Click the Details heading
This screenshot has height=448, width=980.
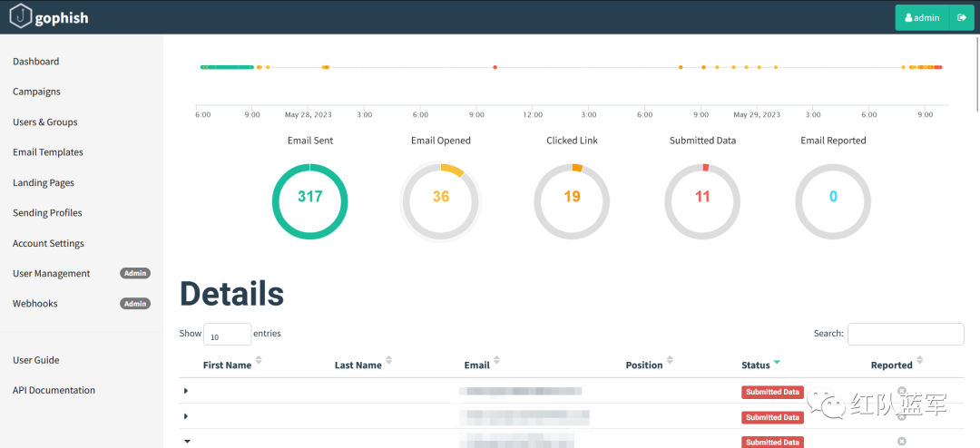(x=232, y=294)
